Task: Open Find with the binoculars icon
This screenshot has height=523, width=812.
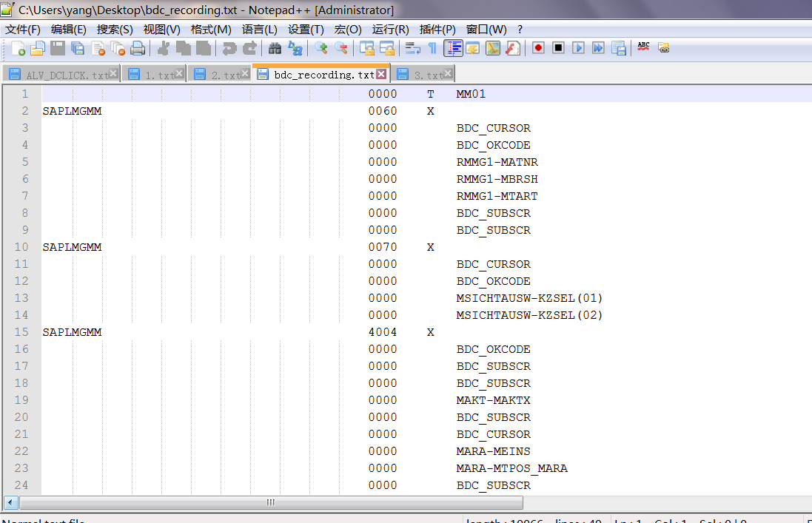Action: coord(275,48)
